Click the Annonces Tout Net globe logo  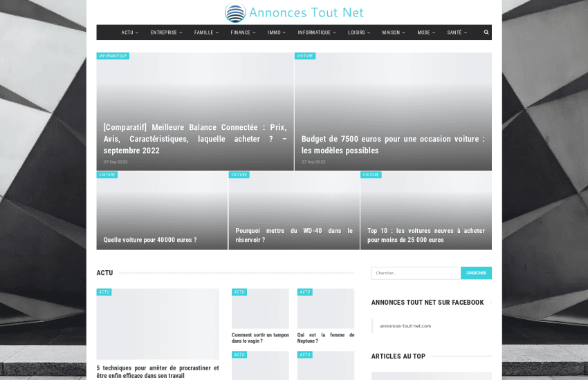click(235, 12)
